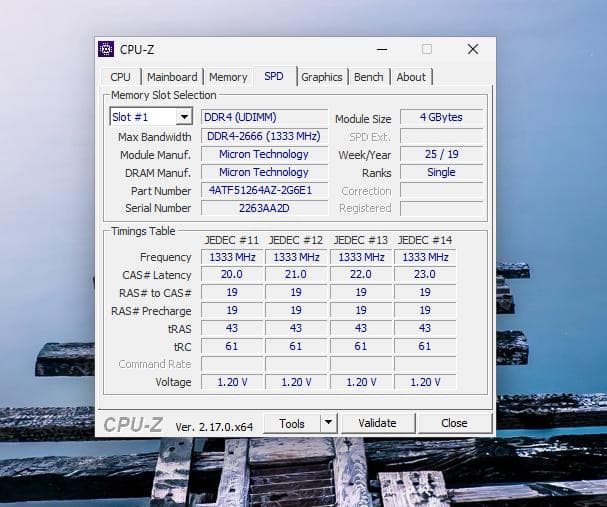Click CAS# Latency value 22.0
The image size is (607, 507).
361,274
